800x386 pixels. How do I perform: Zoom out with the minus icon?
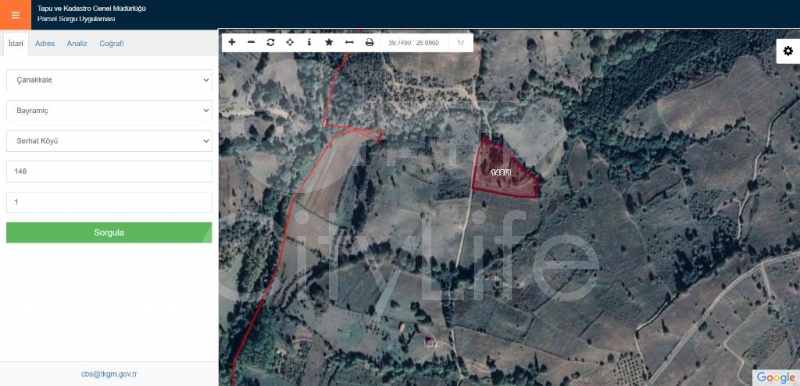(x=251, y=42)
